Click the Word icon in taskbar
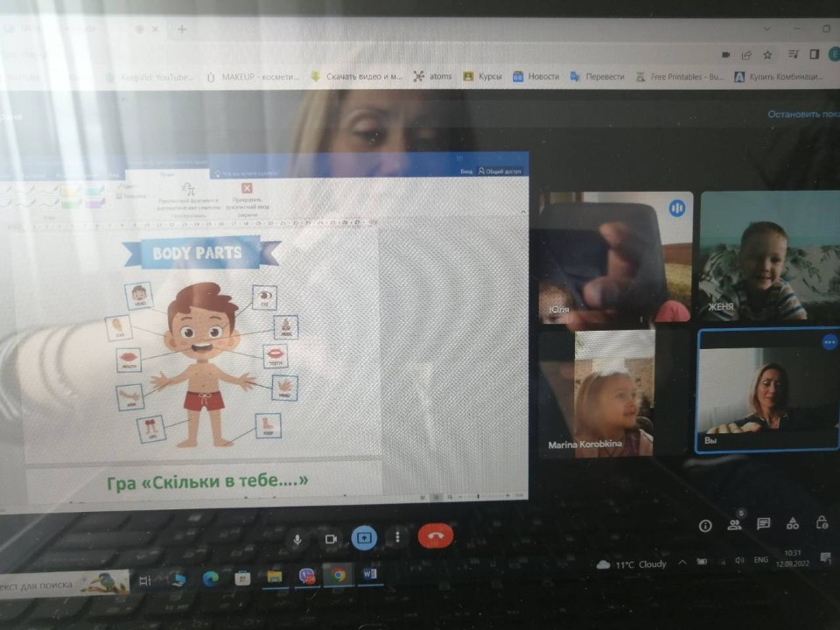840x630 pixels. (x=369, y=575)
